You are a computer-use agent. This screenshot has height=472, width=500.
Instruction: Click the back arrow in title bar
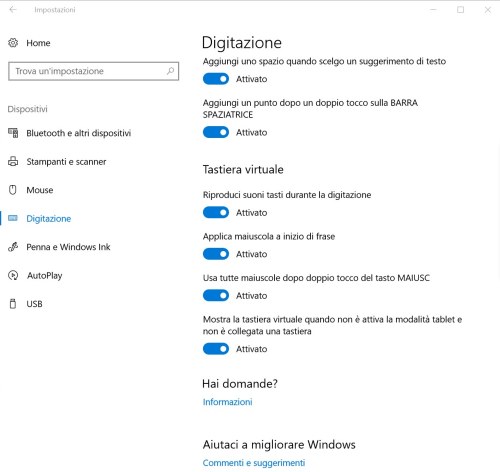[13, 10]
